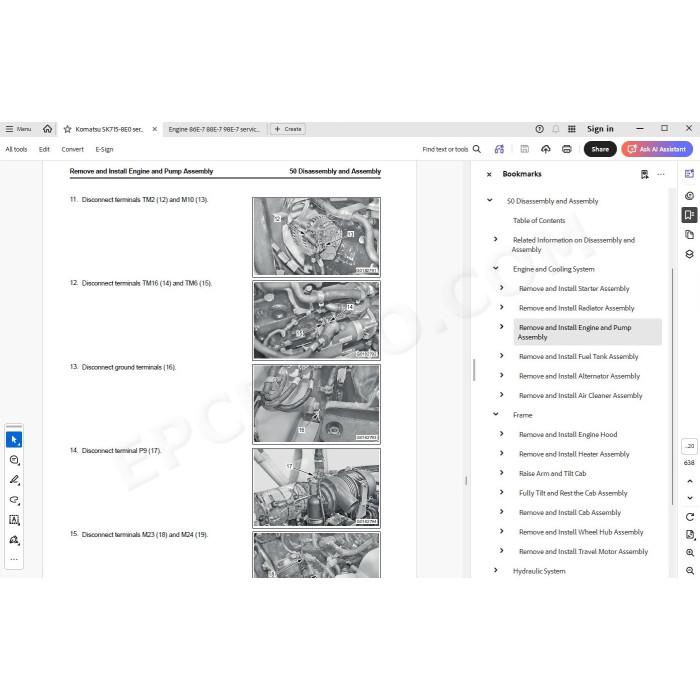Open page thumbnails icon in right rail
The image size is (700, 700).
tap(689, 235)
